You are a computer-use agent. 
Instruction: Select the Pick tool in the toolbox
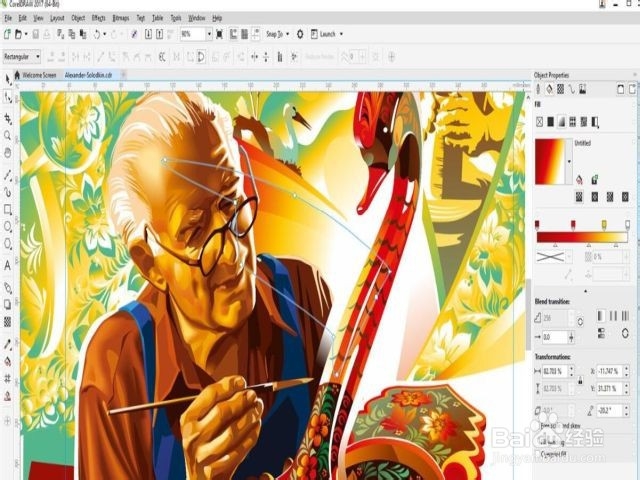[8, 80]
